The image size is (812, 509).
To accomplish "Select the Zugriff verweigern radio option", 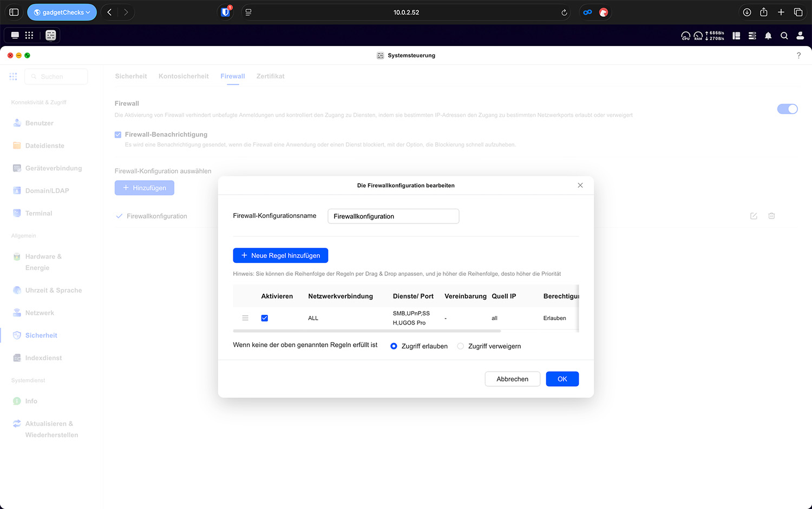I will (x=461, y=346).
